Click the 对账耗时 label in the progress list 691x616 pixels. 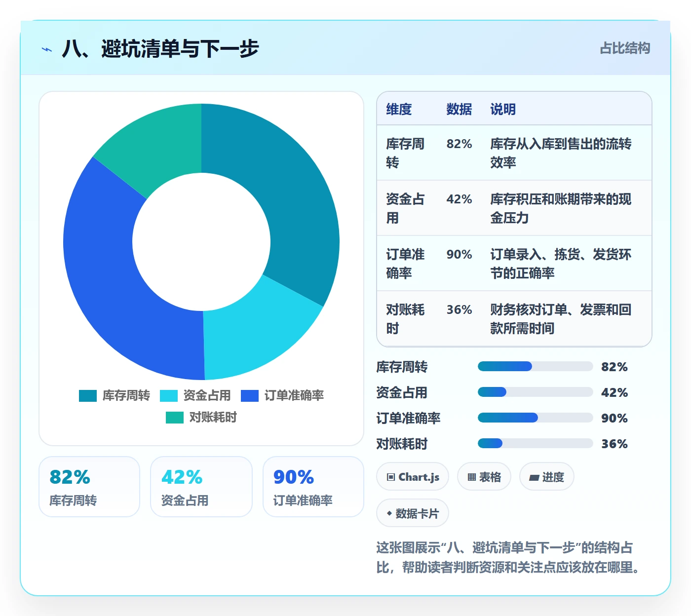click(x=402, y=444)
